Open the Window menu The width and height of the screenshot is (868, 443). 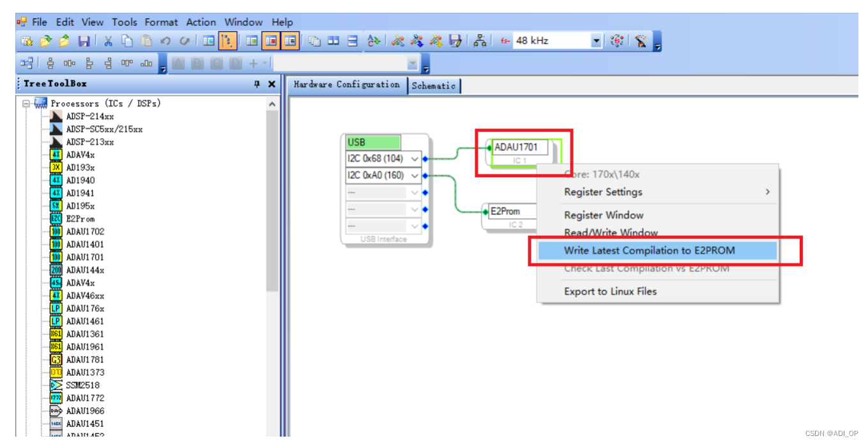243,22
